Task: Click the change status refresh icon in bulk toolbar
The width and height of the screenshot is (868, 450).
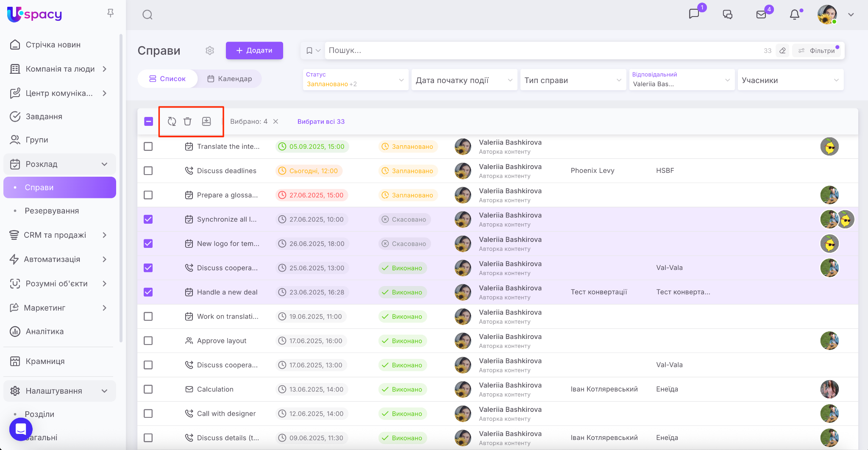Action: 172,122
